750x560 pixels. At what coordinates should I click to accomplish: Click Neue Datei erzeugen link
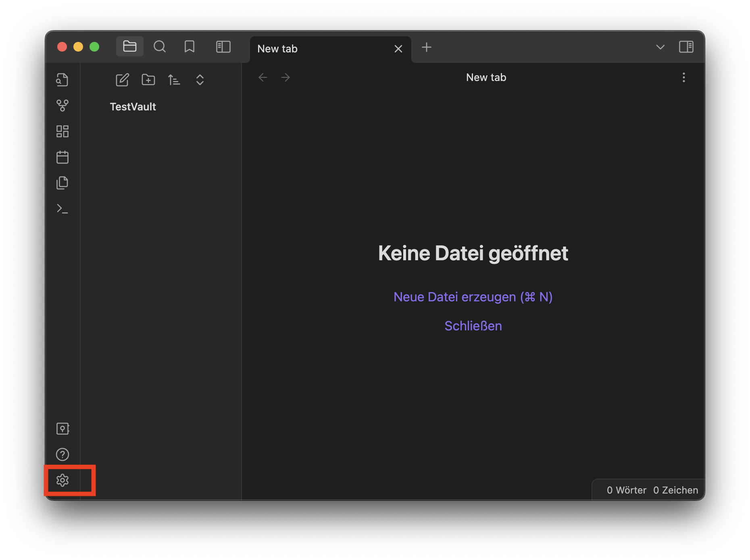473,297
